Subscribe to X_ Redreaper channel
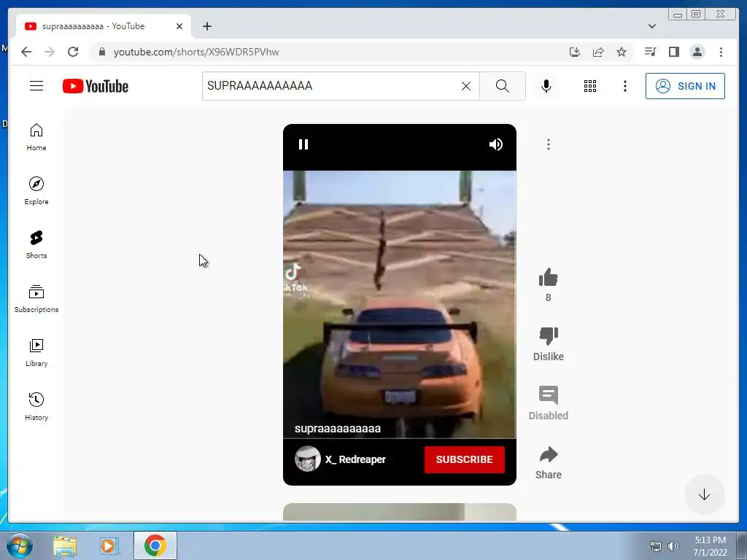The width and height of the screenshot is (747, 560). 465,459
